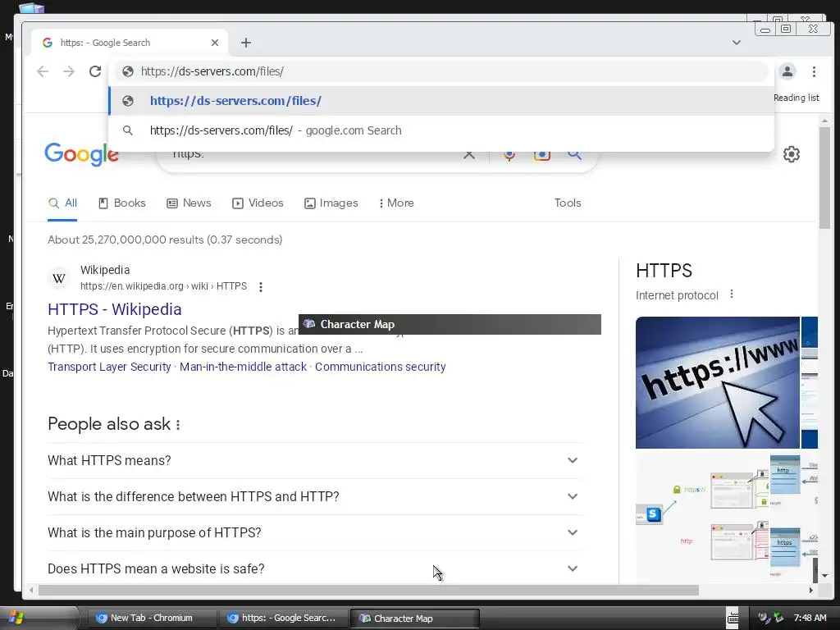840x630 pixels.
Task: Click the page's vertical scrollbar
Action: coord(825,177)
